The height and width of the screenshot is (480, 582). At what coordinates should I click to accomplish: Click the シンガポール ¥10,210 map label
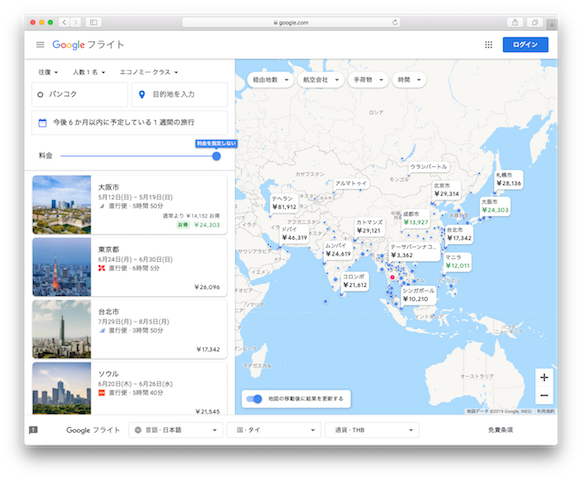[x=418, y=295]
